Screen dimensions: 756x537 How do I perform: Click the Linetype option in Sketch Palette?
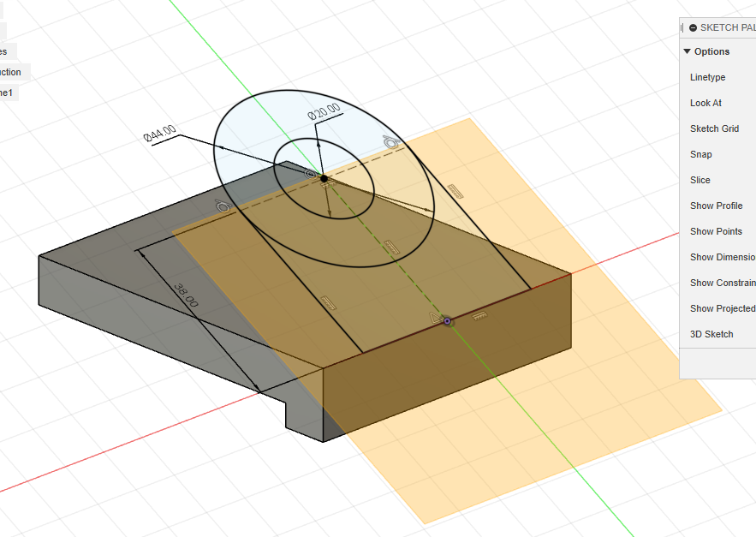(x=707, y=77)
